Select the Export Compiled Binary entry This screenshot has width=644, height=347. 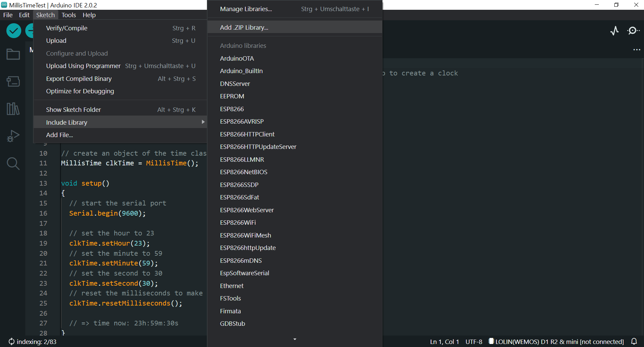click(79, 78)
